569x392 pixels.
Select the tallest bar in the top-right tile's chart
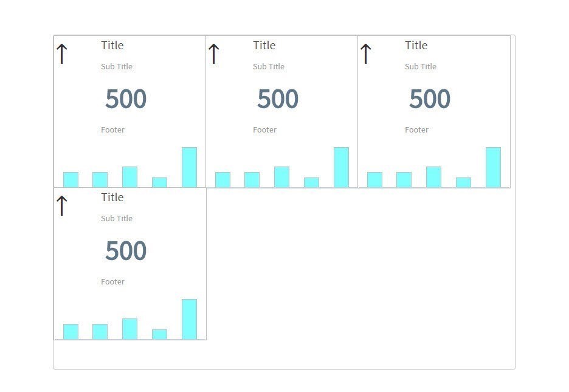[x=493, y=167]
